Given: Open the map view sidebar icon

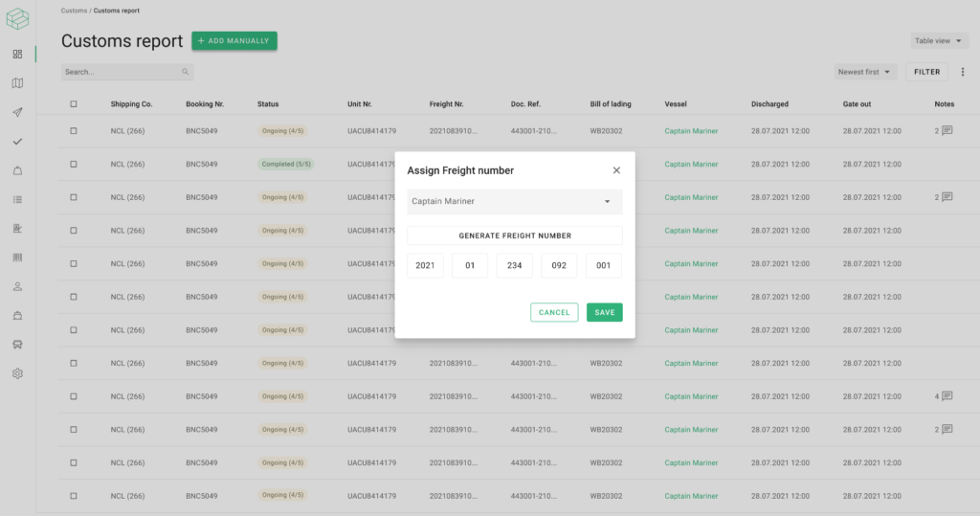Looking at the screenshot, I should [x=17, y=83].
